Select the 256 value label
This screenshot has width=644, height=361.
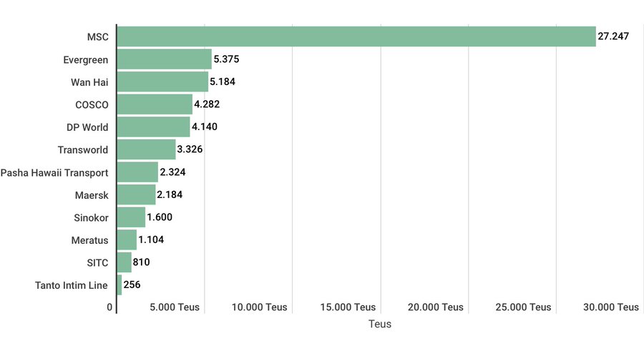(132, 285)
